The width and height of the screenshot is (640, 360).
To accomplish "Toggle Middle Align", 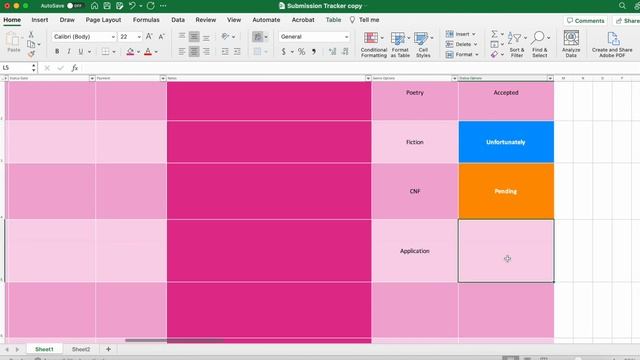I will point(194,36).
